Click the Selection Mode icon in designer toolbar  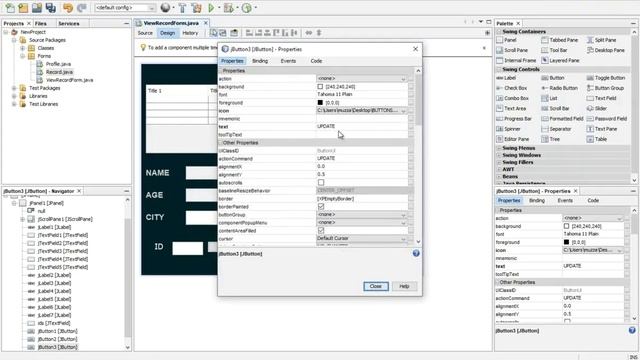pos(213,33)
